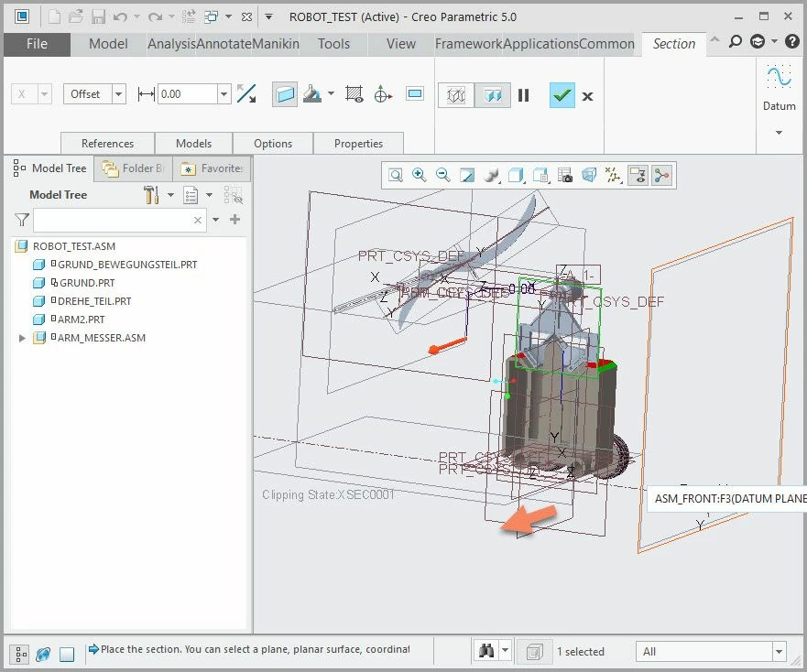807x672 pixels.
Task: Open the PTC Learning Connector icon
Action: (x=758, y=42)
